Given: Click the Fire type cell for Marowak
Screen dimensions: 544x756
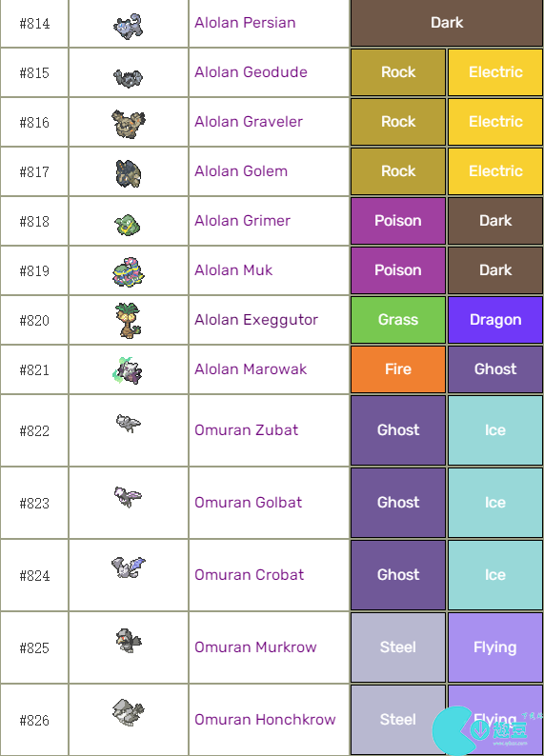Looking at the screenshot, I should [x=398, y=369].
